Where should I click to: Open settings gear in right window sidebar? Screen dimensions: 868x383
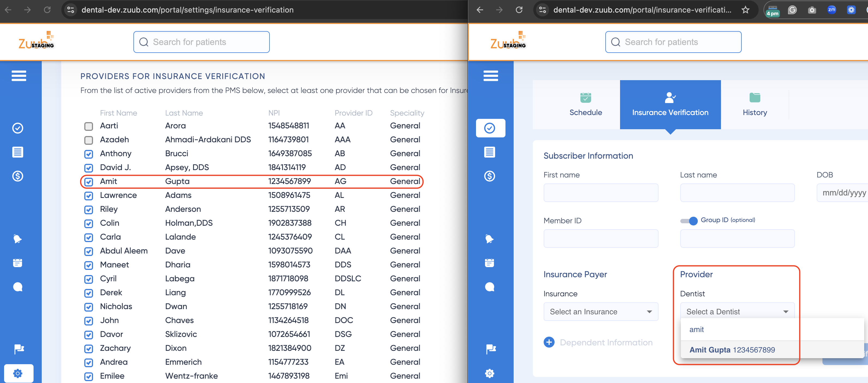490,373
